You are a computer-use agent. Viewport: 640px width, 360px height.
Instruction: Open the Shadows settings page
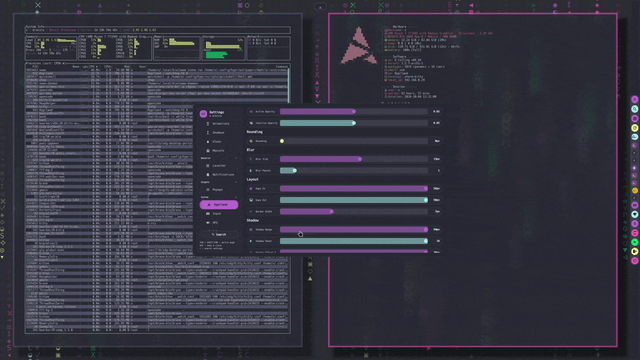[x=219, y=133]
